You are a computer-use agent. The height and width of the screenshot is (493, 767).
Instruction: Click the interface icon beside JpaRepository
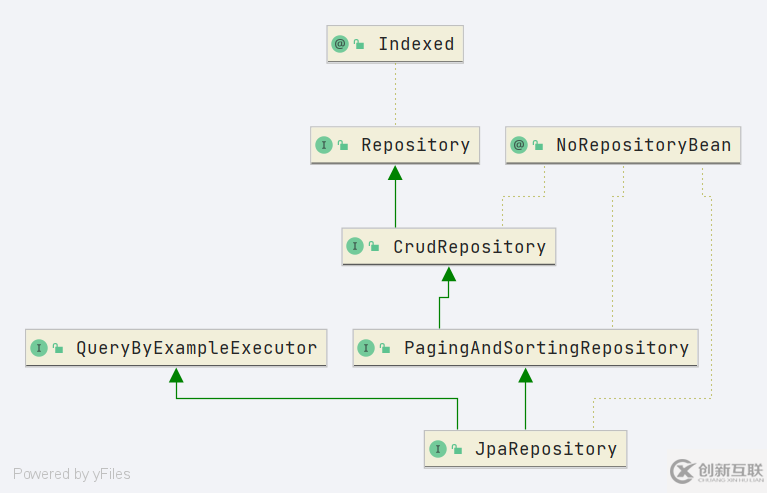click(438, 449)
